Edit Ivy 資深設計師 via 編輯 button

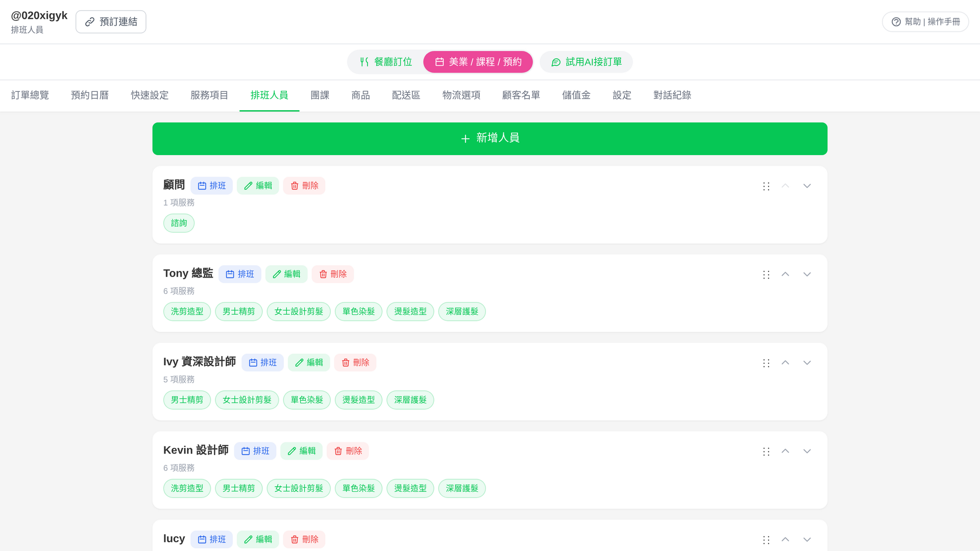pyautogui.click(x=309, y=362)
